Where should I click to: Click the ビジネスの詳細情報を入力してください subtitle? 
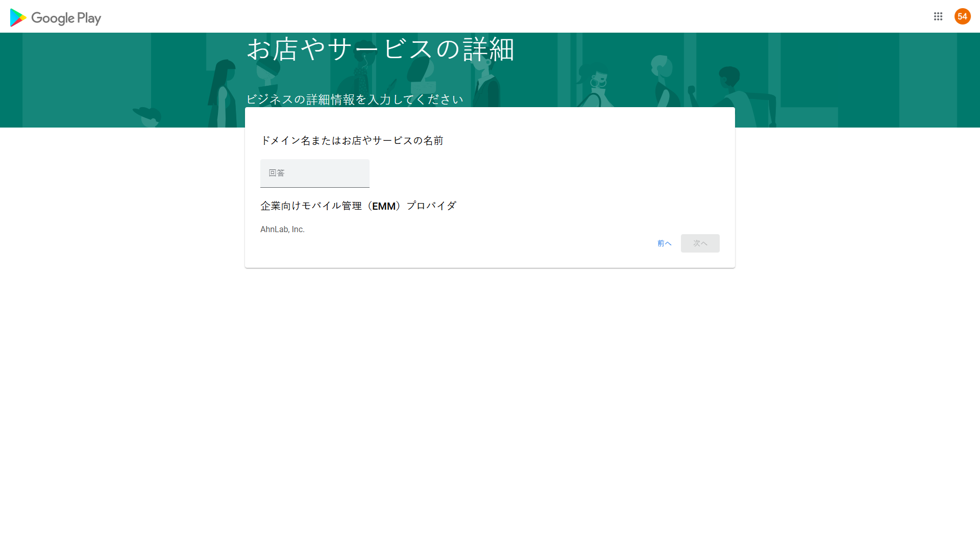(354, 99)
